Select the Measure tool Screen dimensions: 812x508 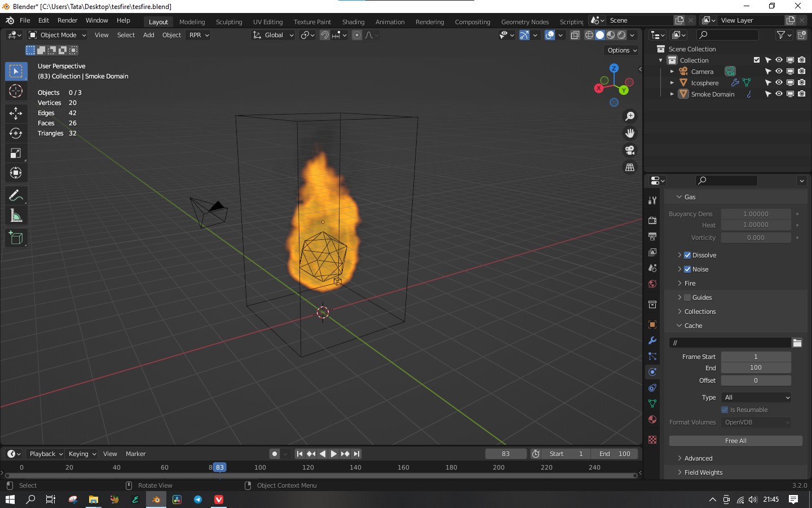pos(16,216)
